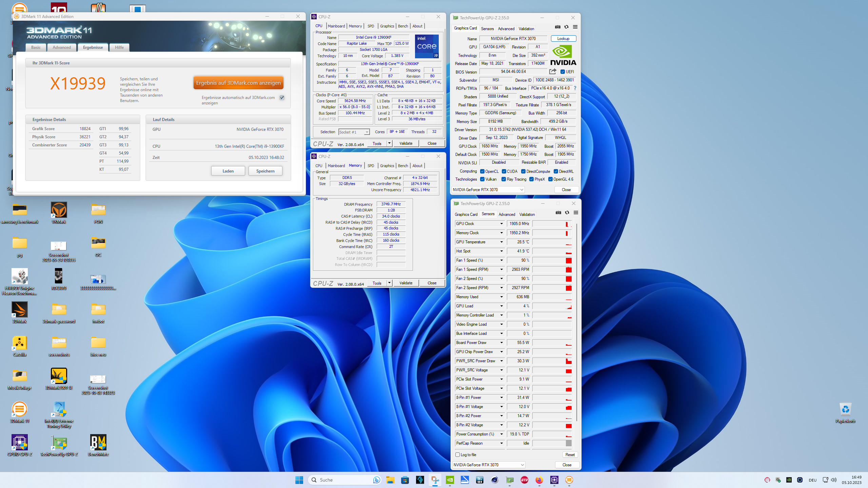Screen dimensions: 868x488
Task: Open Tools dropdown arrow in Memory CPU-Z window
Action: tap(389, 283)
